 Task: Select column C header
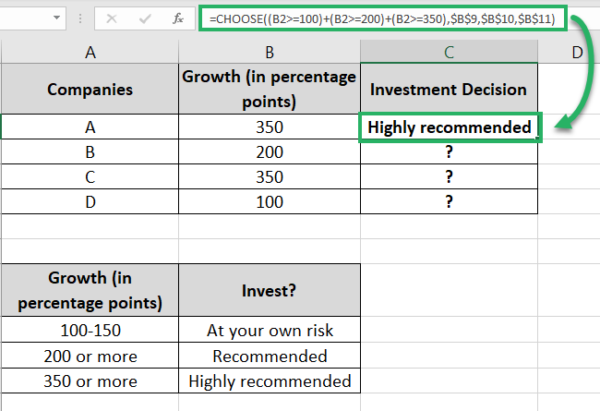pos(449,52)
